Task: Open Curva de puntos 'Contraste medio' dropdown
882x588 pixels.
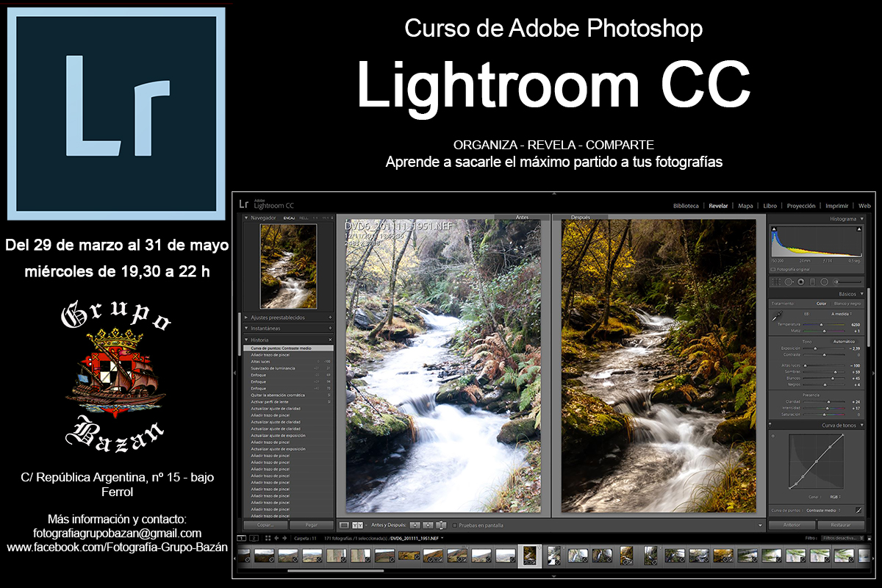Action: pyautogui.click(x=823, y=510)
